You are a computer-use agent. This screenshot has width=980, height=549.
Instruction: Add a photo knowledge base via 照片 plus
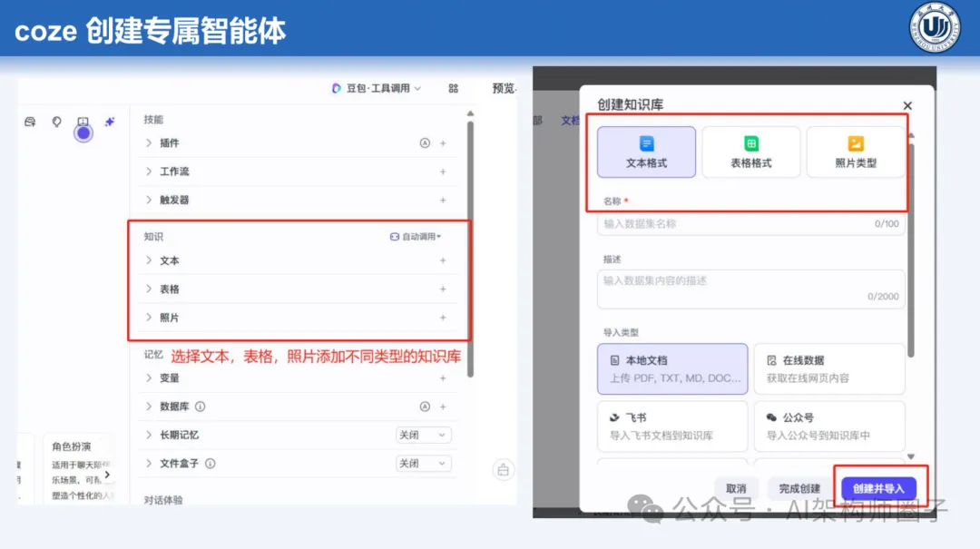click(x=443, y=318)
